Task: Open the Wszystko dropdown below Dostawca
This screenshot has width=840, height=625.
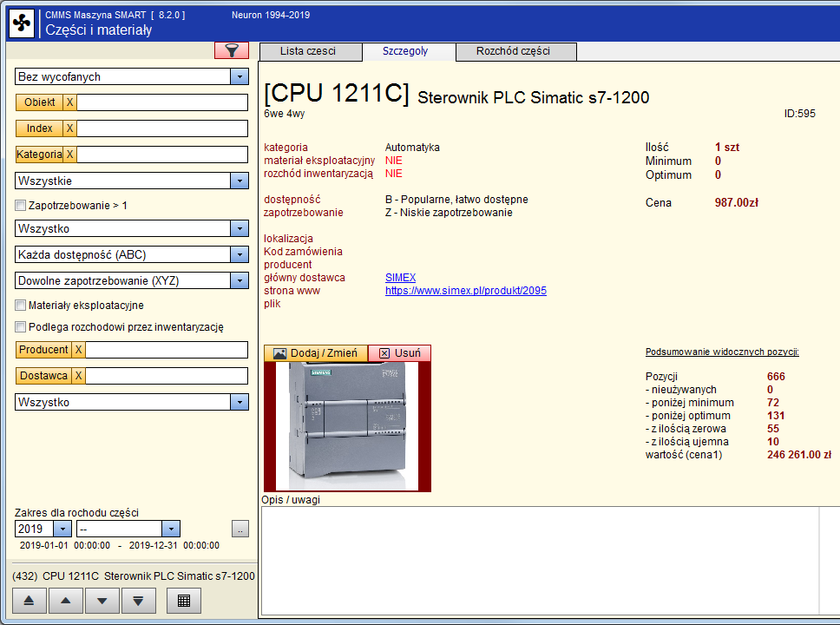Action: pos(240,402)
